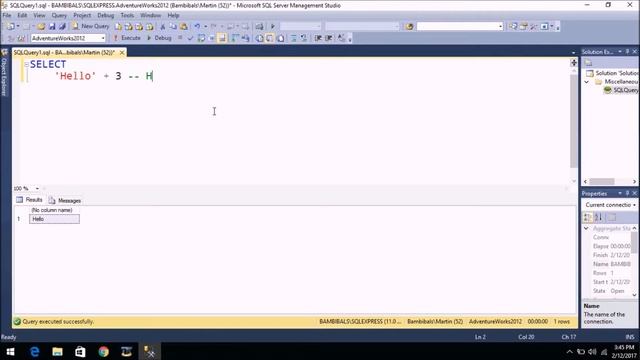Open Microsoft Edge from taskbar
640x360 pixels.
click(35, 351)
